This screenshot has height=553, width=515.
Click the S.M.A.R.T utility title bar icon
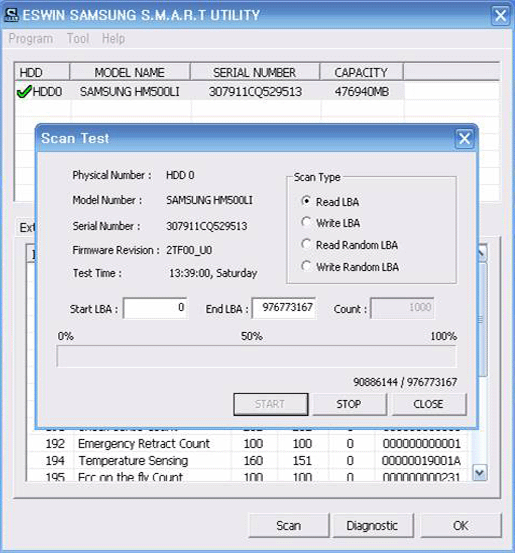12,15
